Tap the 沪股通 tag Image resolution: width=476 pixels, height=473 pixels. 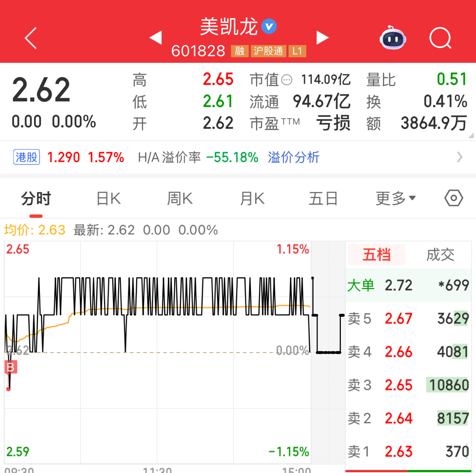[x=268, y=51]
